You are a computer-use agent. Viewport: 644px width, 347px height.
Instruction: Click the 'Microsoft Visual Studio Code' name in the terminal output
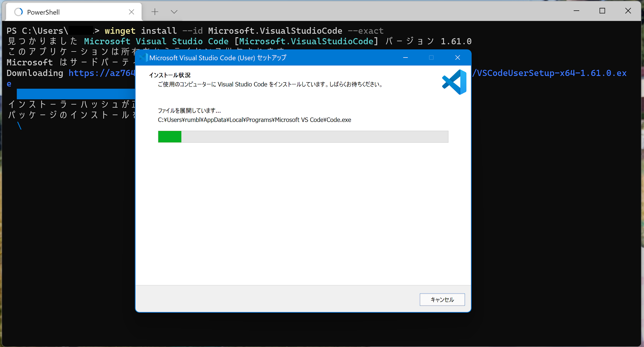156,41
